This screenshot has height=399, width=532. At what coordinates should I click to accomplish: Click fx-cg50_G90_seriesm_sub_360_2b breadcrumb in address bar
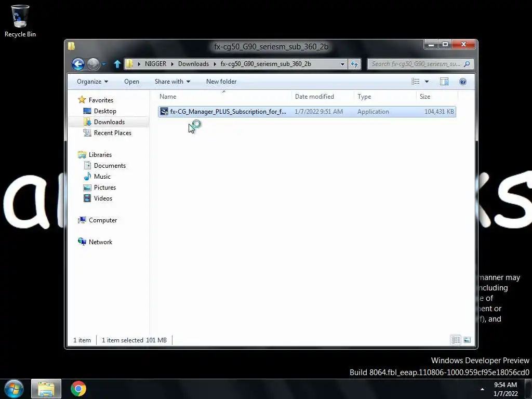[265, 64]
